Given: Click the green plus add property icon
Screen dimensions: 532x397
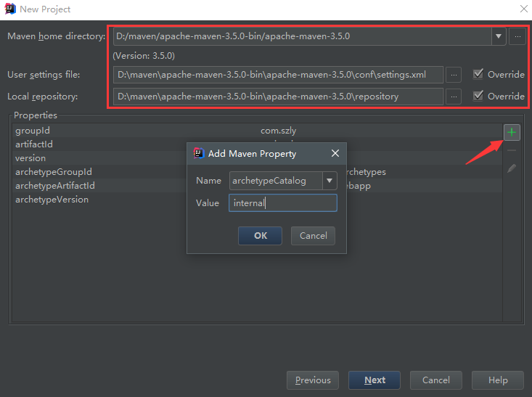Looking at the screenshot, I should pyautogui.click(x=512, y=132).
